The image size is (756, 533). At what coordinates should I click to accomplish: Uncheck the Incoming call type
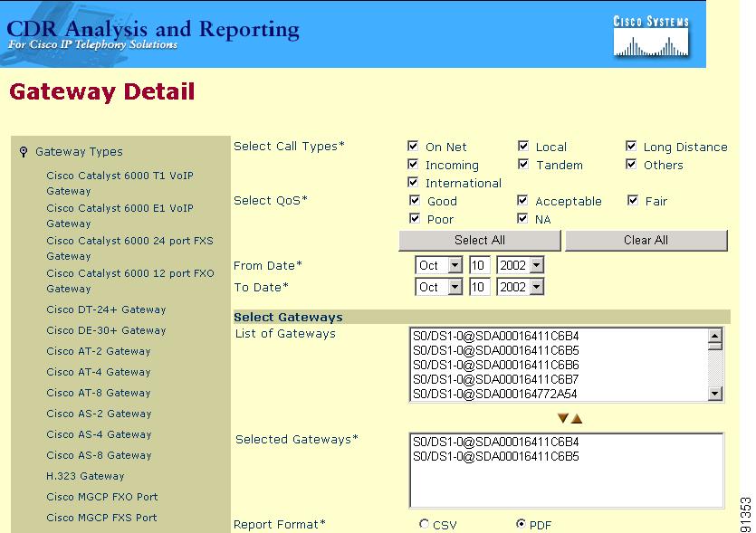pos(413,165)
